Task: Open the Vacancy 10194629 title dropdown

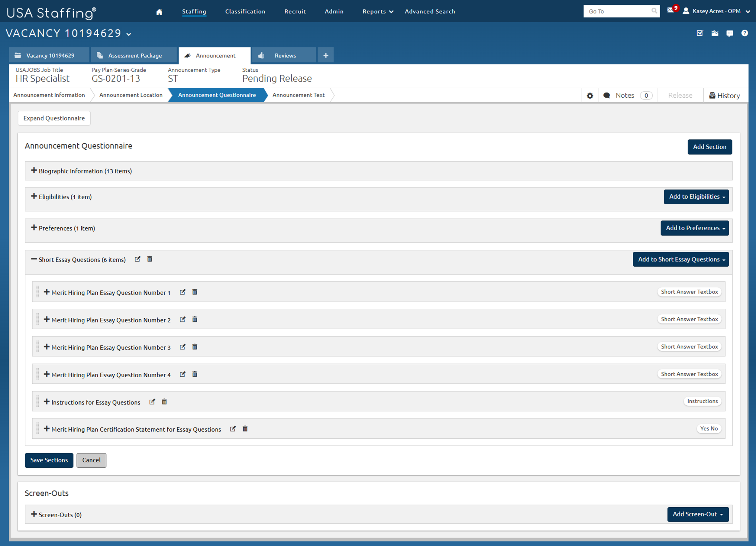Action: coord(129,34)
